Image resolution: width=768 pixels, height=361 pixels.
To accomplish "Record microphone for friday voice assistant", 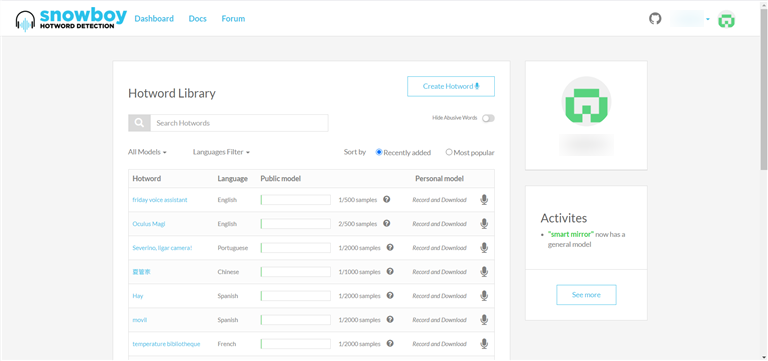I will point(484,200).
